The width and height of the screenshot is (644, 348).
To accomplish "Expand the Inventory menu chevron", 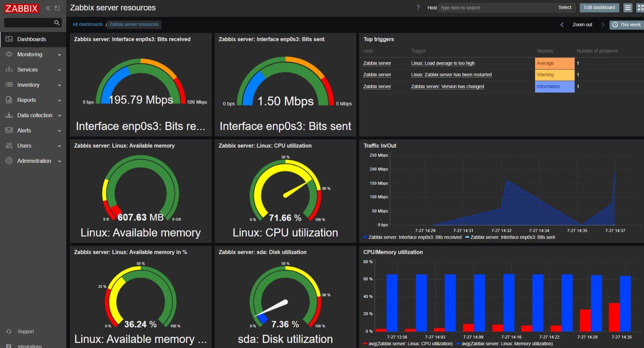I will coord(59,85).
